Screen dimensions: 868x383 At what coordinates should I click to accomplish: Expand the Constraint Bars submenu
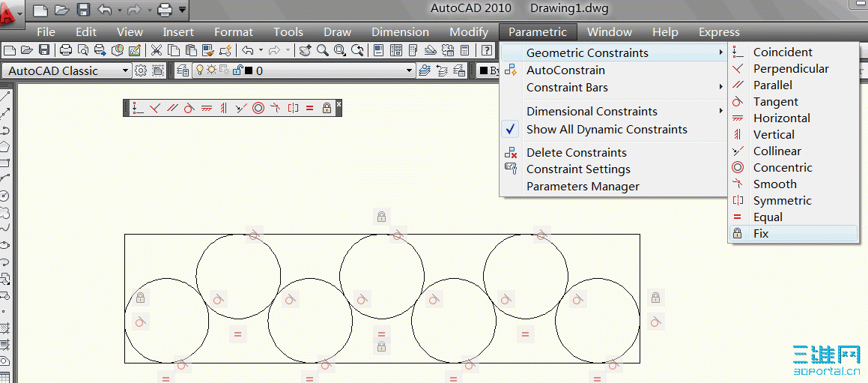point(614,88)
